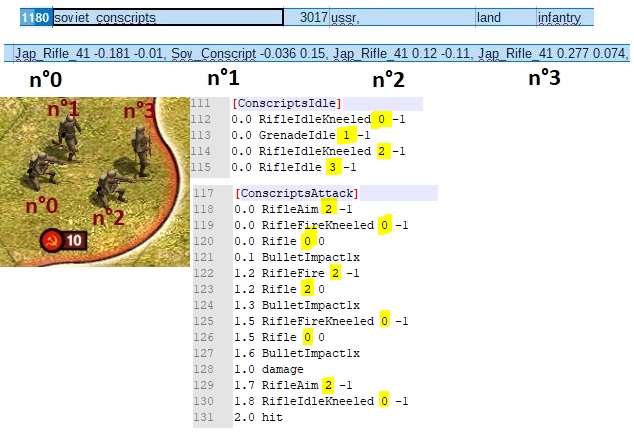Click the Soviet hammer and sickle badge
The height and width of the screenshot is (432, 634).
[x=51, y=241]
